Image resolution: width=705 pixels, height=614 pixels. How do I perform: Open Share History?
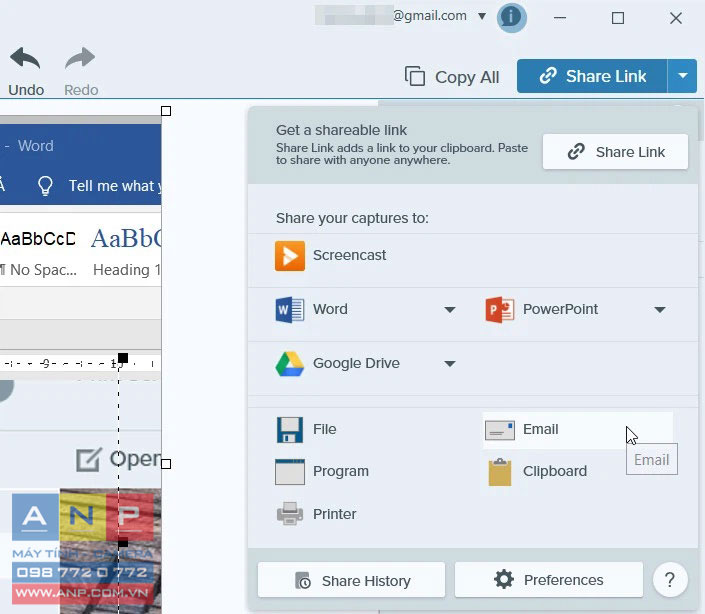[352, 580]
